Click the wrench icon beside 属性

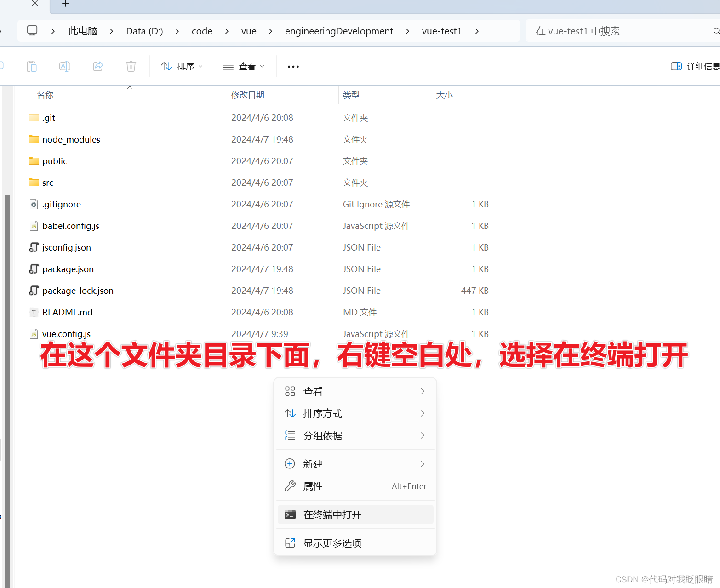click(x=290, y=486)
